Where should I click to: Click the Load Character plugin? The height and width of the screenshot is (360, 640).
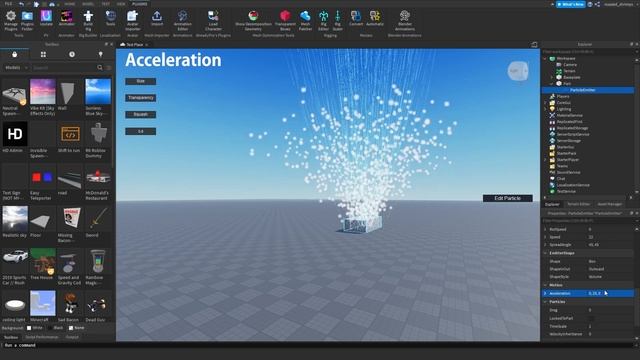point(213,20)
